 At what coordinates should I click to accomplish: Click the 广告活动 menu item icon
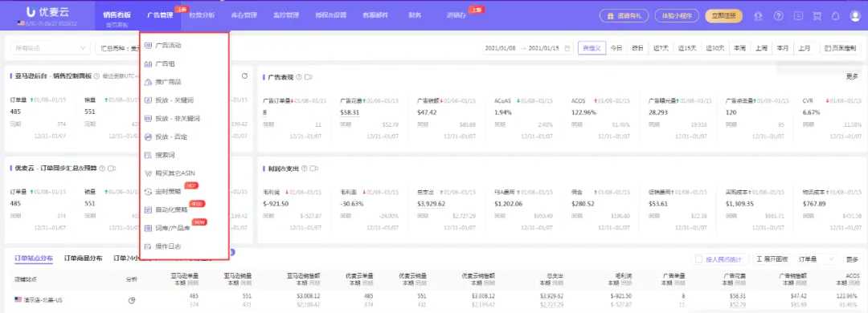pyautogui.click(x=148, y=46)
